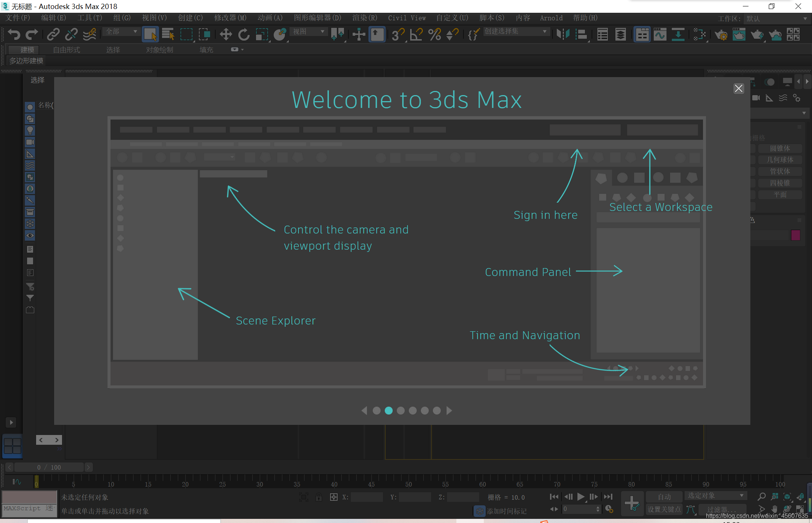Image resolution: width=812 pixels, height=523 pixels.
Task: Switch to the 自由形式 ribbon tab
Action: click(67, 50)
